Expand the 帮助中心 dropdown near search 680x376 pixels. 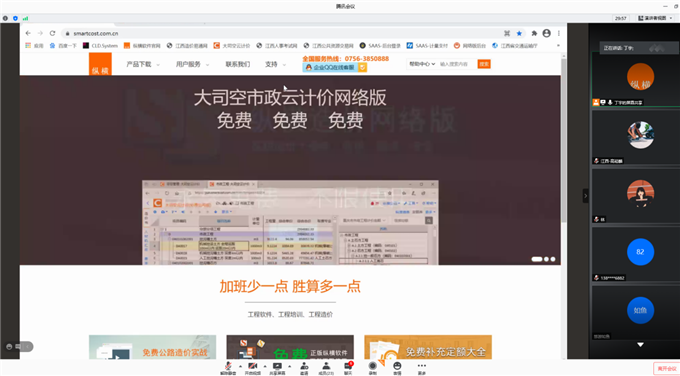pyautogui.click(x=422, y=64)
